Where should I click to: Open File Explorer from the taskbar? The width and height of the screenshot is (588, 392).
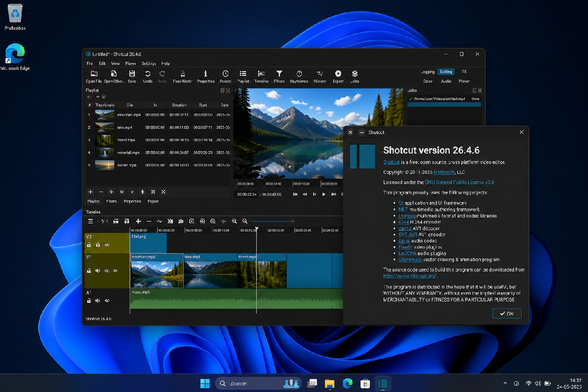click(330, 383)
